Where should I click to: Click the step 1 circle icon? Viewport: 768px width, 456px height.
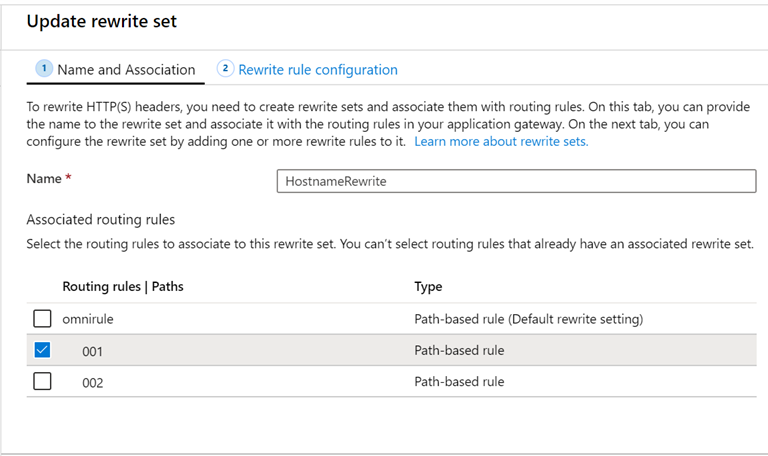[44, 69]
